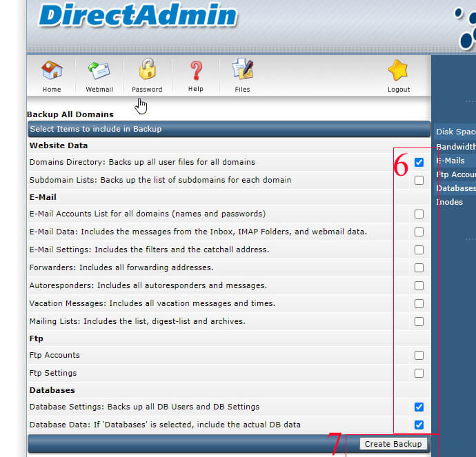Screen dimensions: 476x457
Task: Check the E-Mail Settings checkbox
Action: click(x=419, y=250)
